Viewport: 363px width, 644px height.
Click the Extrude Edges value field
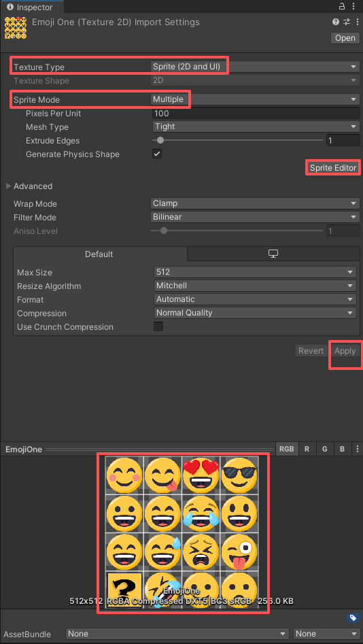click(343, 141)
